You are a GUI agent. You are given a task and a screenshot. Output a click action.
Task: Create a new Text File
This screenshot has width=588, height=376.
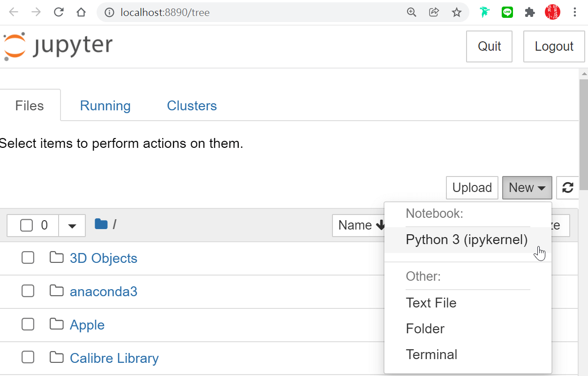pyautogui.click(x=431, y=303)
